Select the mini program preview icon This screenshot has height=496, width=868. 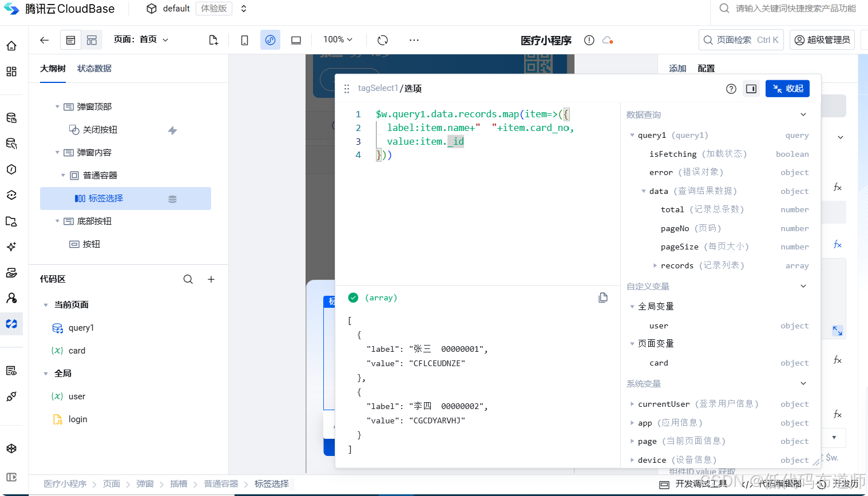pos(270,40)
